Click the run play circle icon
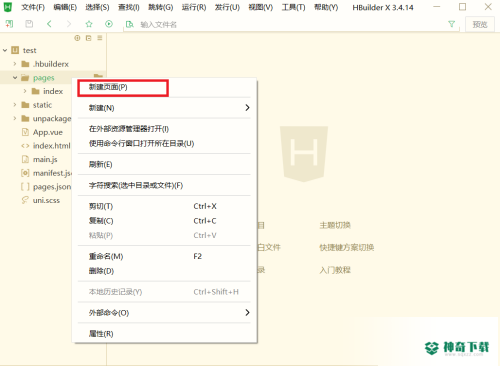 click(109, 24)
